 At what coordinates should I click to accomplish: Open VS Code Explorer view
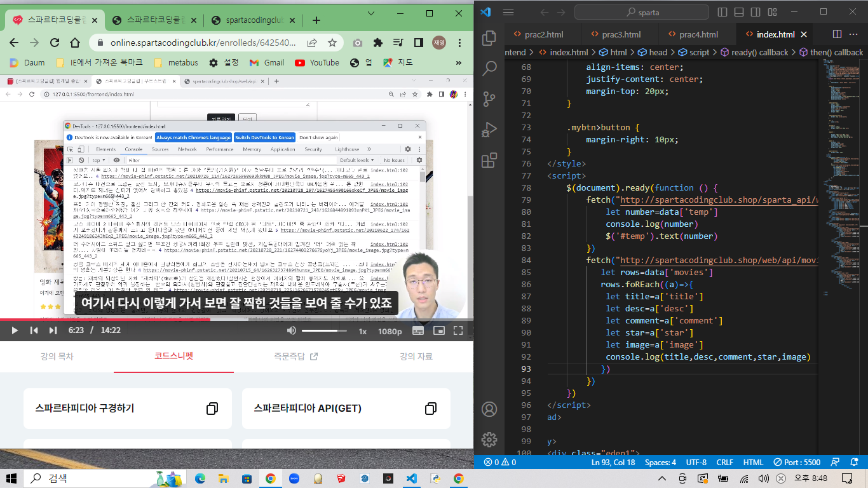coord(489,38)
